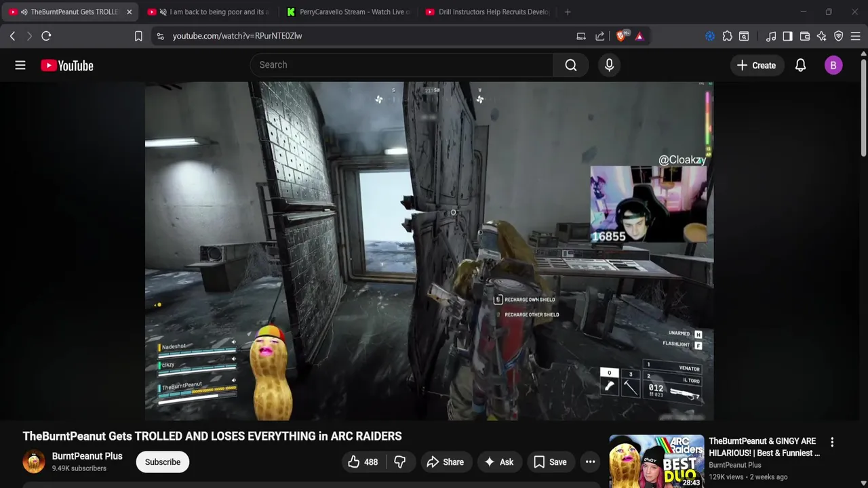Focus the YouTube search field
Viewport: 868px width, 488px height.
pos(401,65)
